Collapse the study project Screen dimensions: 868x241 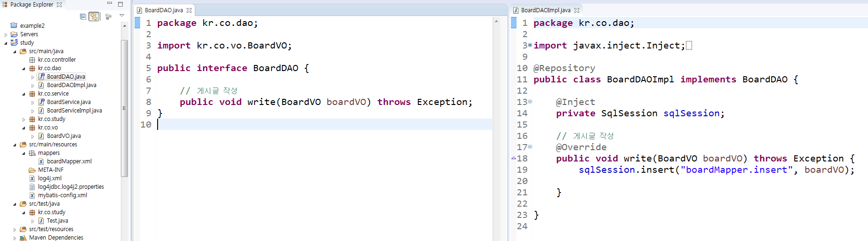[6, 43]
